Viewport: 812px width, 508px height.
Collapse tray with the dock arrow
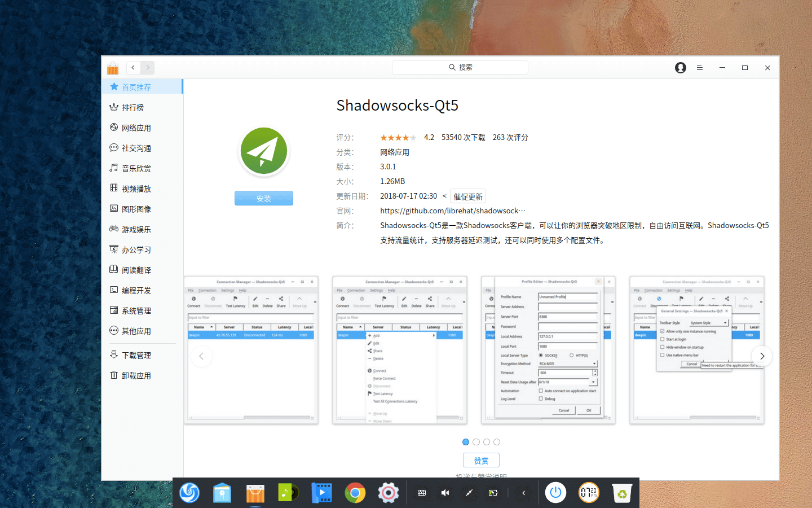524,493
